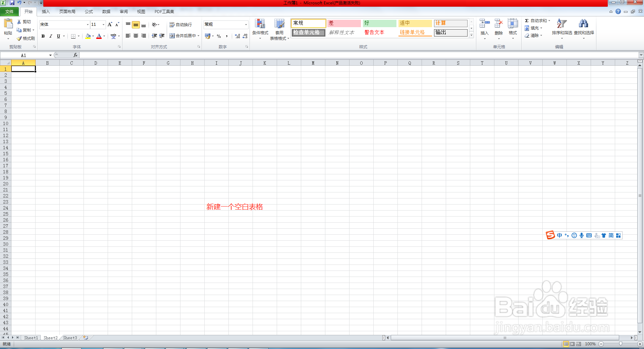The image size is (644, 349).
Task: Increase indent icon
Action: [x=162, y=36]
